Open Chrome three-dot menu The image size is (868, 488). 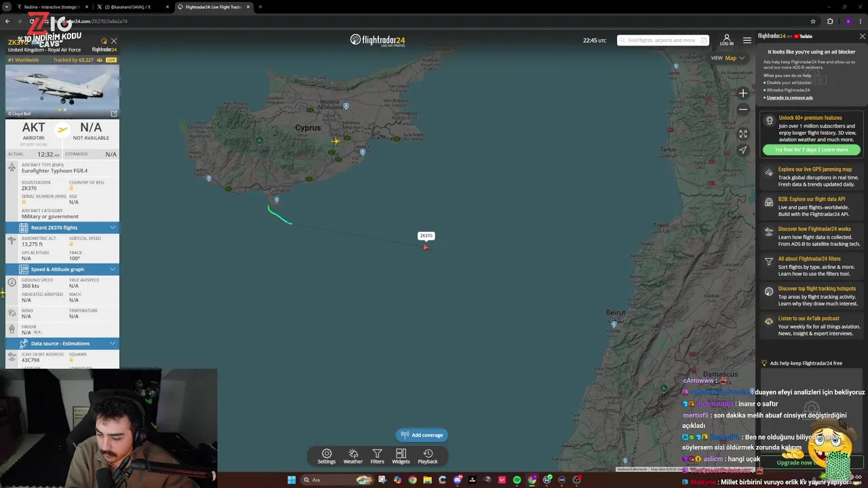tap(861, 21)
